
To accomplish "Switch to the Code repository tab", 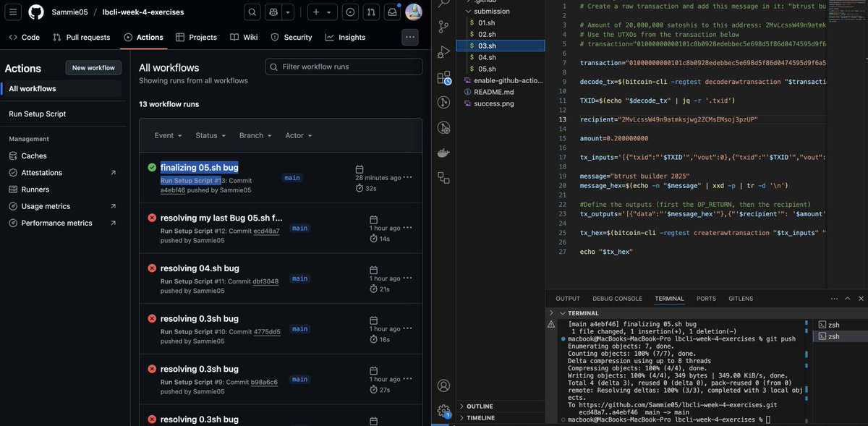I will pos(24,37).
